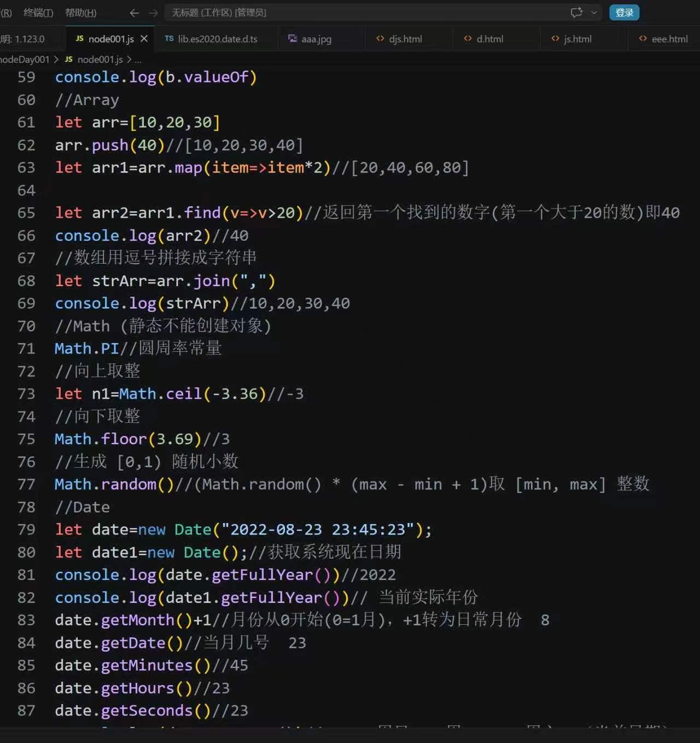Click Math.floor(3.69) on line 75
The image size is (700, 743).
[x=129, y=439]
